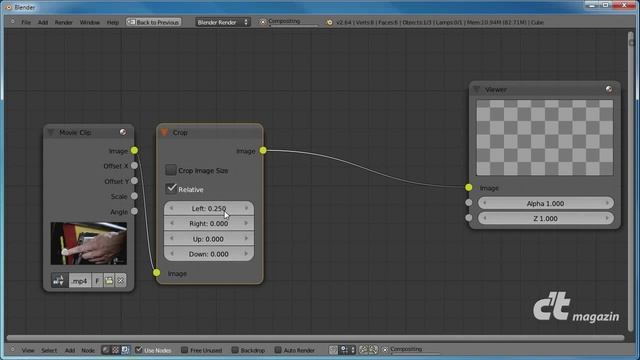Enable the Crop Image Size checkbox
The width and height of the screenshot is (640, 360).
pyautogui.click(x=171, y=170)
